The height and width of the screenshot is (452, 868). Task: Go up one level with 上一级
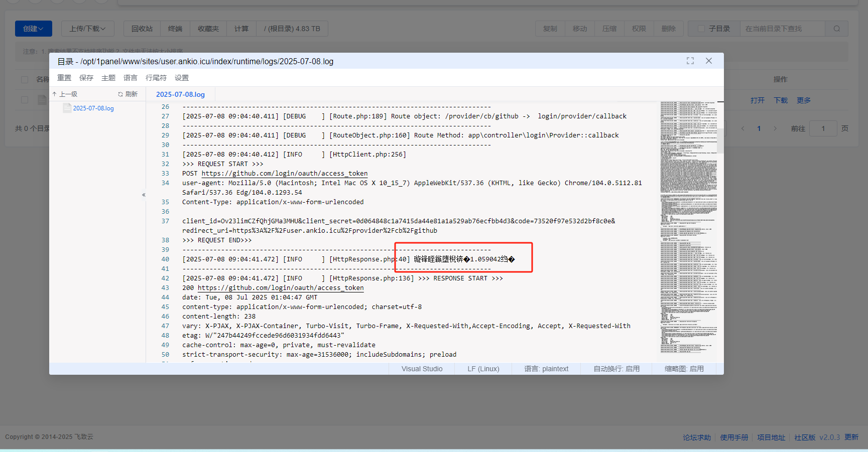(x=65, y=94)
